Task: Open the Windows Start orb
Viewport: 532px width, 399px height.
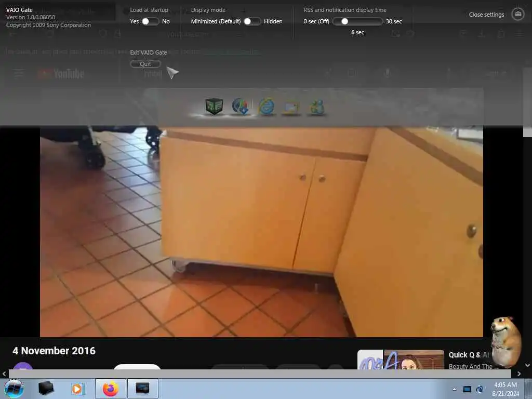Action: (x=14, y=389)
